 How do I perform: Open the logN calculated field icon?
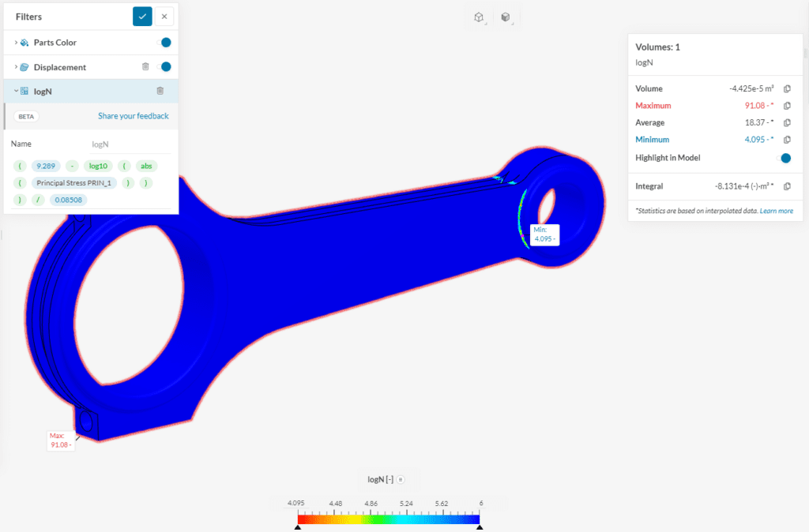24,91
